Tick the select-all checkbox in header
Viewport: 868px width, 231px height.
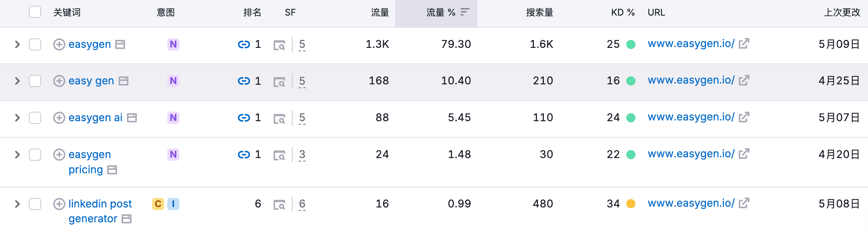35,12
